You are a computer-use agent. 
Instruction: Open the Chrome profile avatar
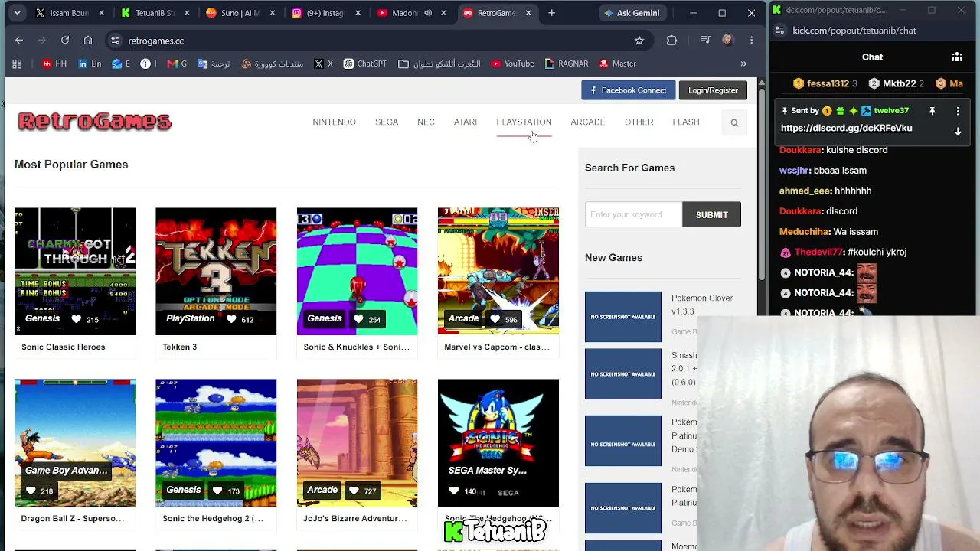click(728, 41)
